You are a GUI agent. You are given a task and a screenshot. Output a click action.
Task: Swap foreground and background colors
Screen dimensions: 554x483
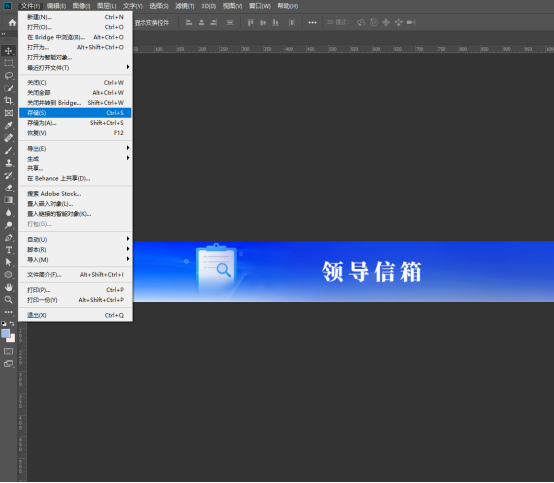12,323
